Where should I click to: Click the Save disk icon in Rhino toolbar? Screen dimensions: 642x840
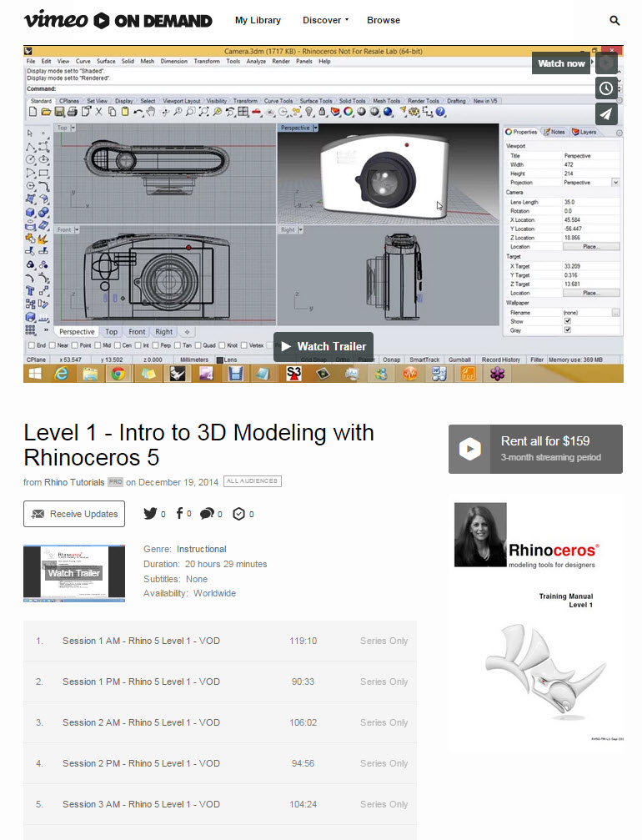(59, 112)
